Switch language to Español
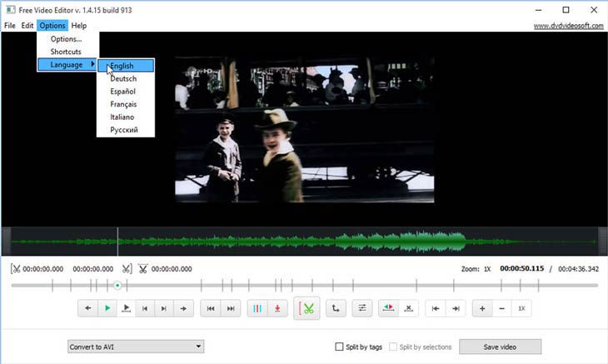This screenshot has width=608, height=364. [126, 91]
